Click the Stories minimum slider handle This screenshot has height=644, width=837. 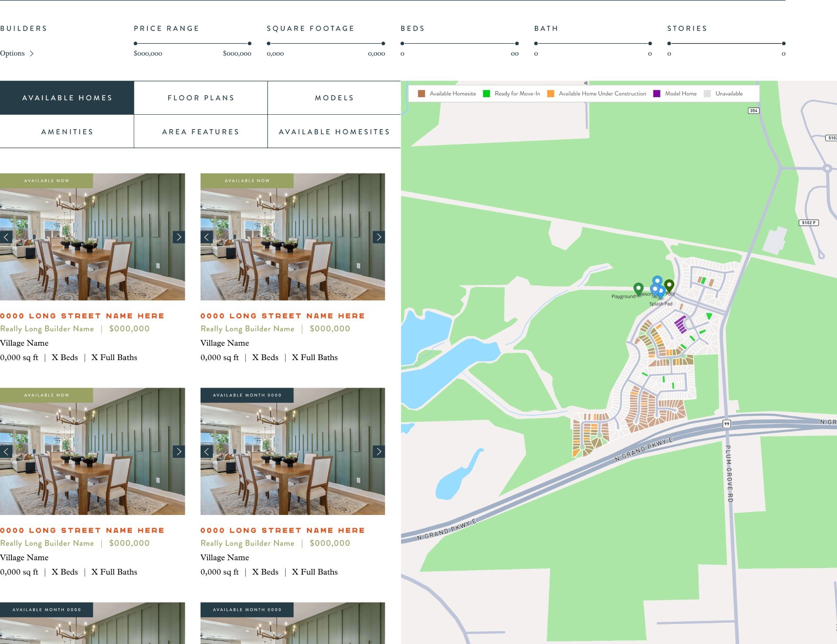click(669, 44)
